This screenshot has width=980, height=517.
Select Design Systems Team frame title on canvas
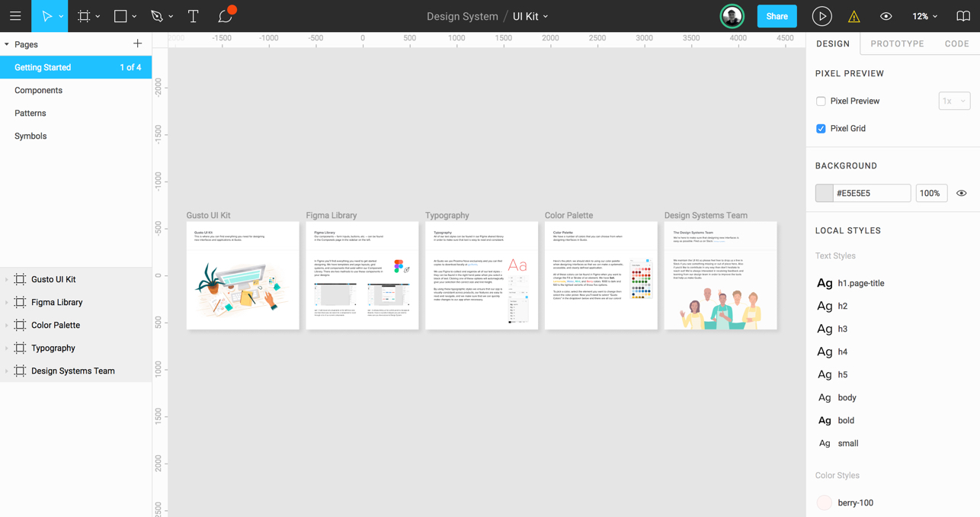coord(706,215)
